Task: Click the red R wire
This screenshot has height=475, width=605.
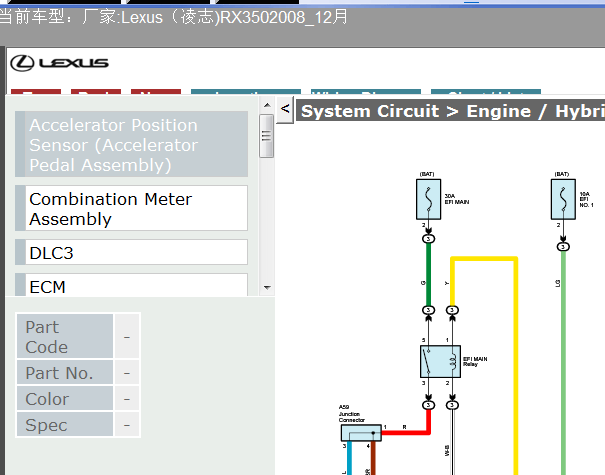Action: tap(405, 433)
